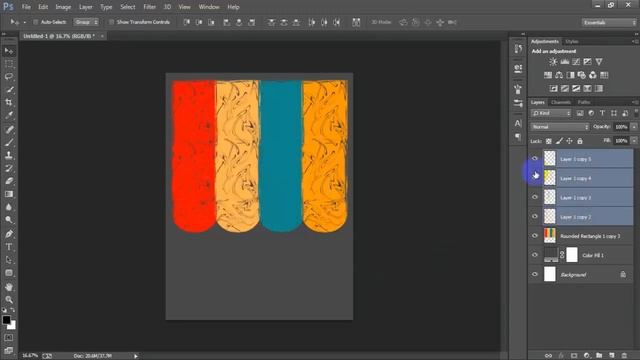The image size is (640, 360).
Task: Add a Vibrance adjustment
Action: (599, 62)
